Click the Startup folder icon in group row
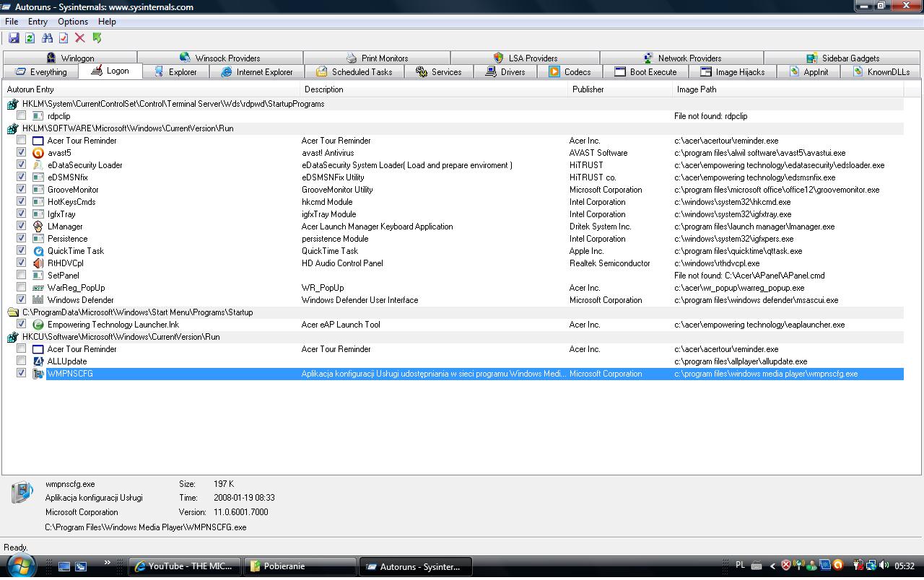 (x=13, y=312)
